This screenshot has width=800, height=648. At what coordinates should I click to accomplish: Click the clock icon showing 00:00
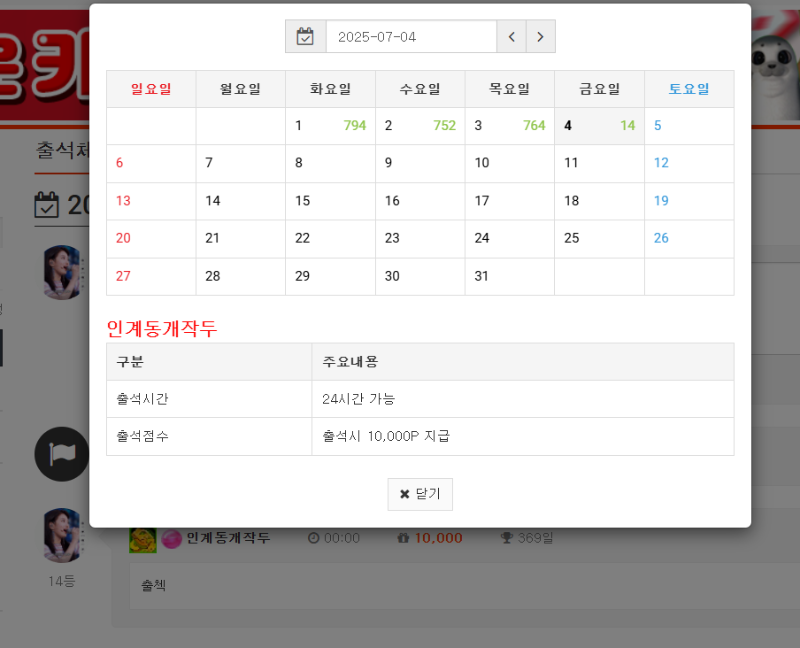coord(314,538)
